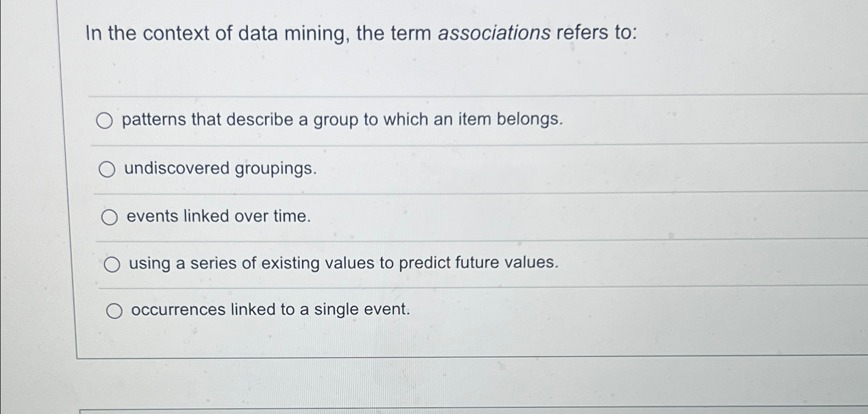This screenshot has height=414, width=868.
Task: Pick the radio for predicting future values
Action: 111,265
